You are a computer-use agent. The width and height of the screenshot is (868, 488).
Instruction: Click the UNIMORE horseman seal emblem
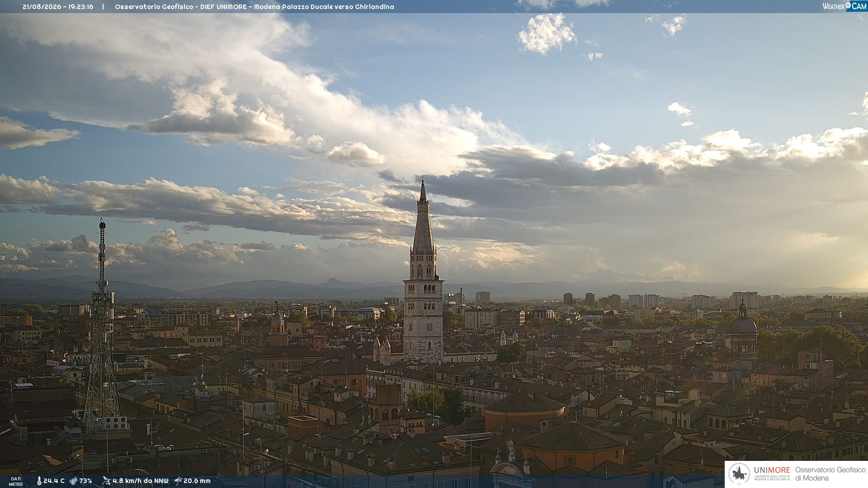tap(740, 474)
